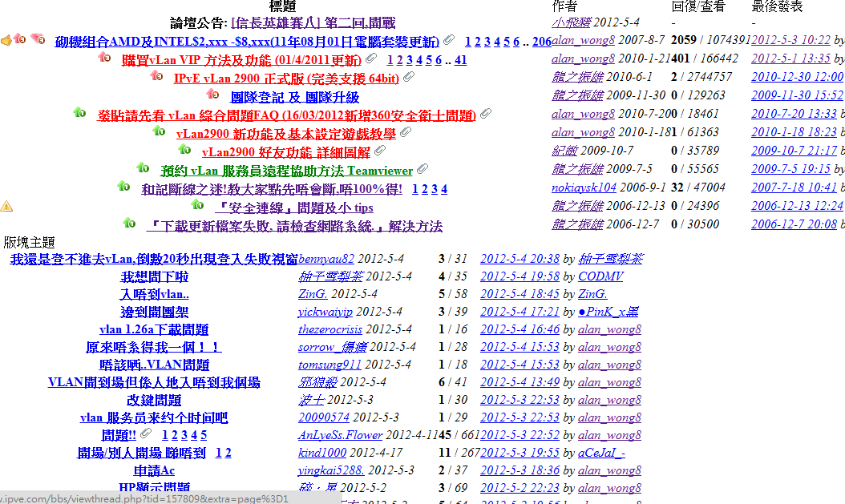The width and height of the screenshot is (845, 504).
Task: Click green pin icon before vLan 綜合問題FAQ thread
Action: pos(79,112)
